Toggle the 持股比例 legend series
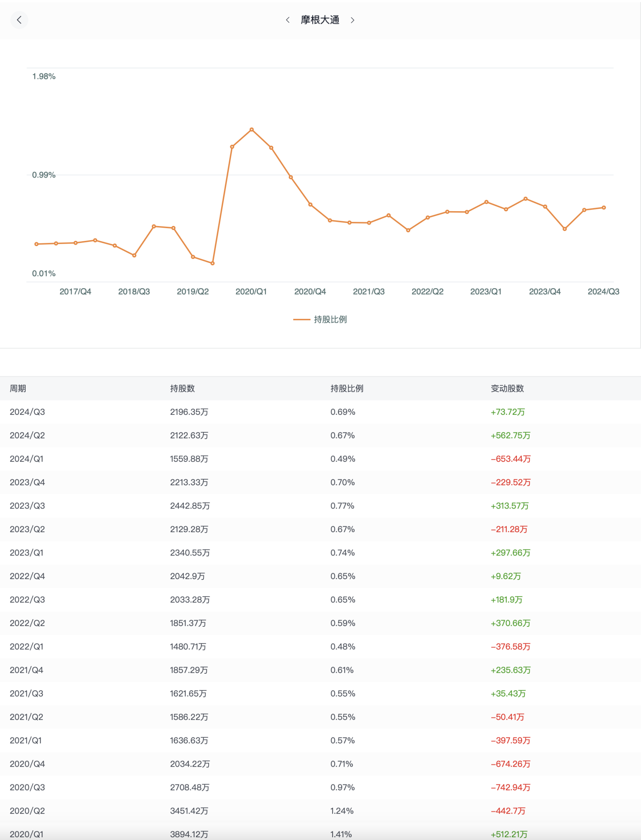 320,319
